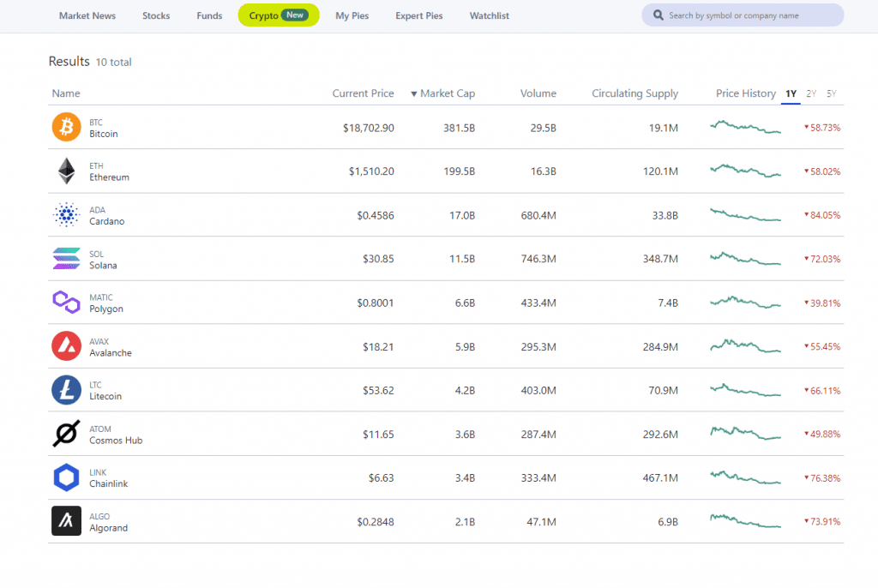The width and height of the screenshot is (878, 588).
Task: Click the Cosmos Hub logo icon
Action: tap(66, 434)
